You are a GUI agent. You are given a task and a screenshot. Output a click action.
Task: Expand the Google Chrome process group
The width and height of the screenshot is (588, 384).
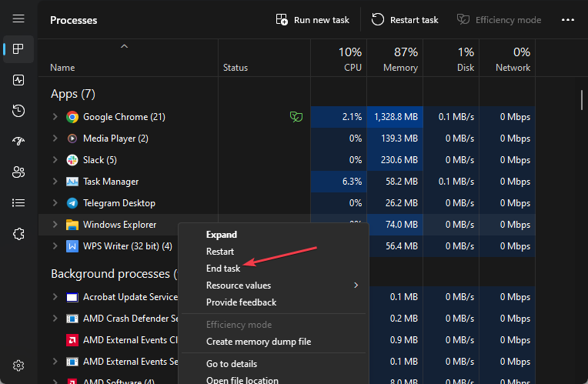pos(55,117)
